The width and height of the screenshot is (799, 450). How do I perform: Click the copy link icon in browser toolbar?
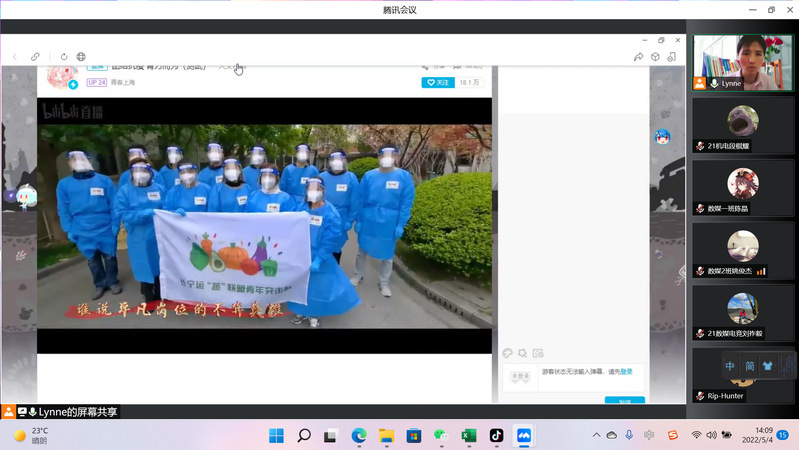36,57
